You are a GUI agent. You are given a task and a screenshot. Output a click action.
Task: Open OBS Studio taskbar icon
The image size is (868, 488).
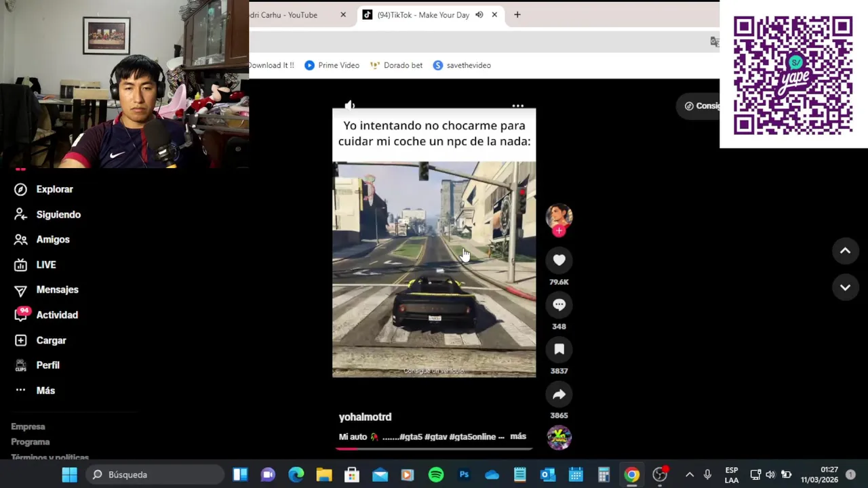(x=660, y=474)
